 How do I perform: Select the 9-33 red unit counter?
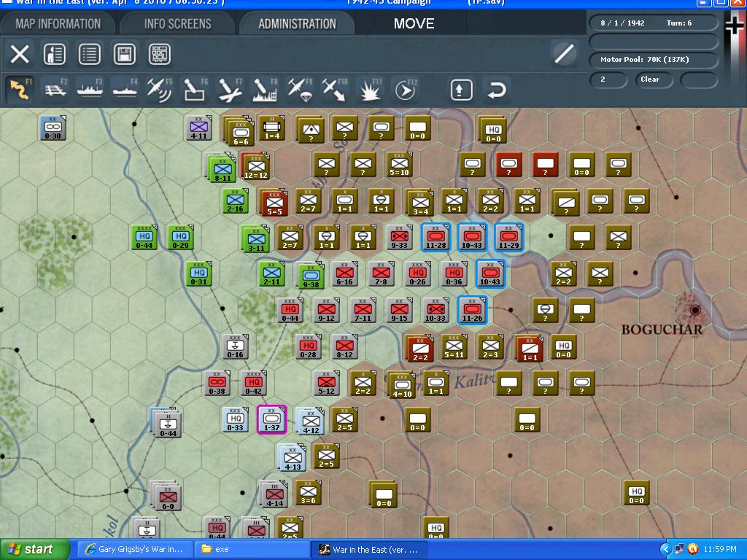pos(399,237)
